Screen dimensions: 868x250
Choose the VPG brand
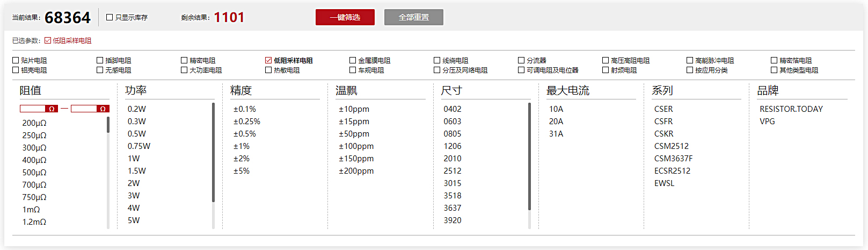[767, 122]
